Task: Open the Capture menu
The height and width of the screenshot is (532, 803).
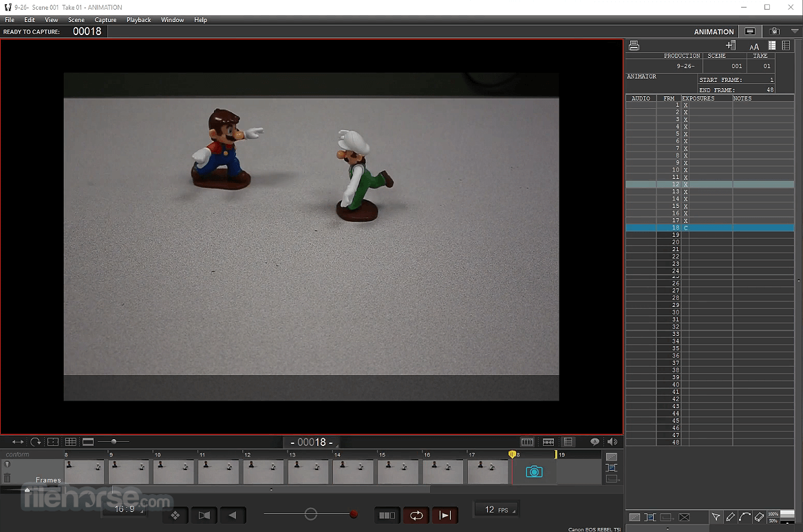Action: click(x=105, y=19)
